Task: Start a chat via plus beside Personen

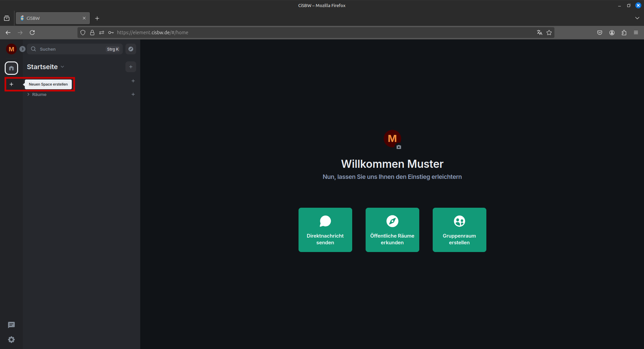Action: tap(133, 81)
